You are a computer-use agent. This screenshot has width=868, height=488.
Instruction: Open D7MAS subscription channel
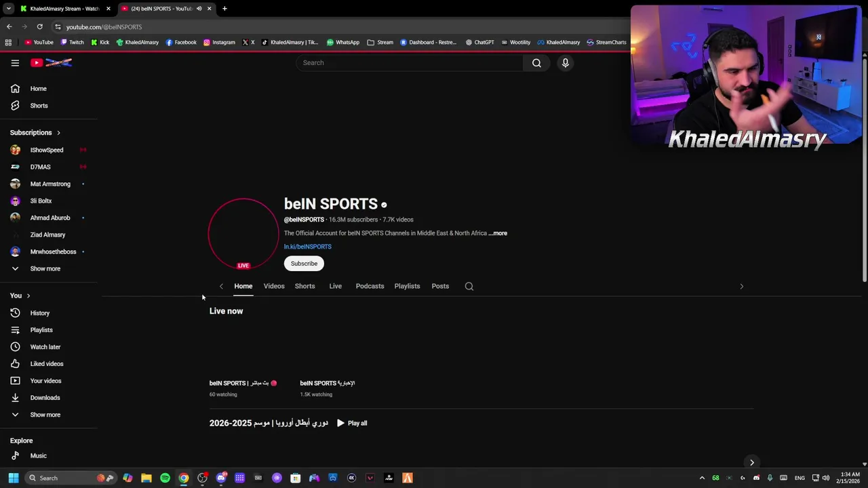coord(49,167)
